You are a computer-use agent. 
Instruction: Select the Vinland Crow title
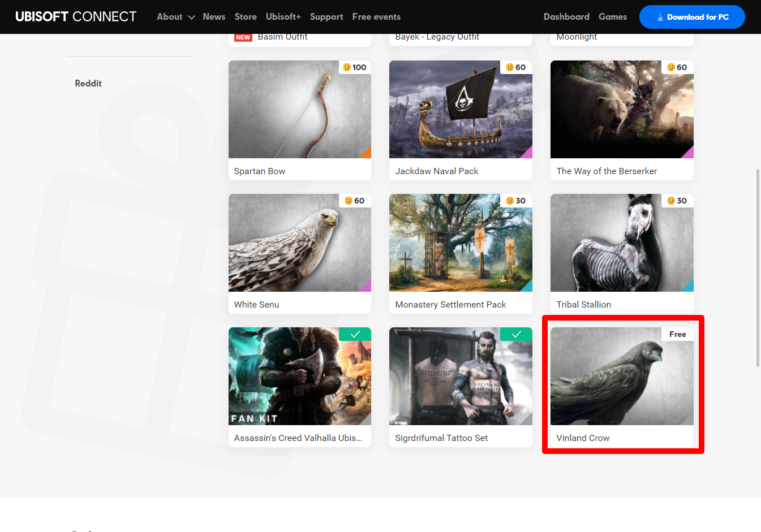(583, 438)
